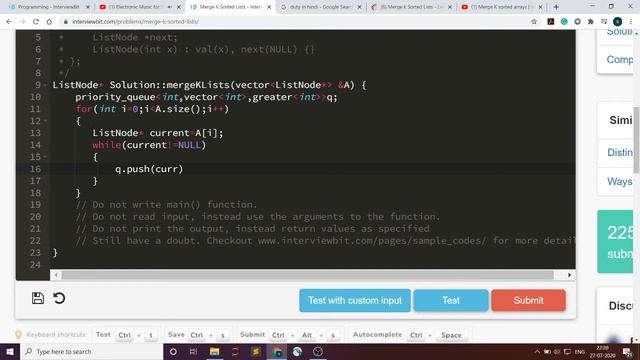Open the volume control in system tray
The height and width of the screenshot is (360, 640).
point(557,351)
